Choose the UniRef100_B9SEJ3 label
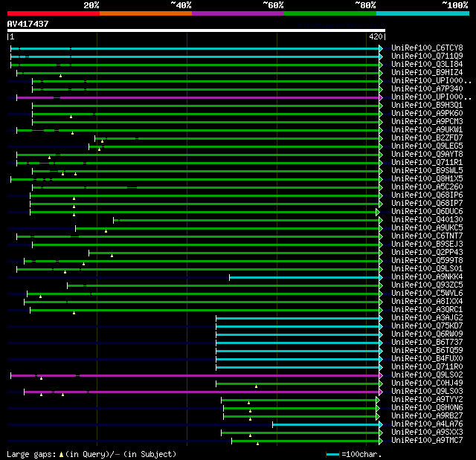476x460 pixels. [x=427, y=244]
